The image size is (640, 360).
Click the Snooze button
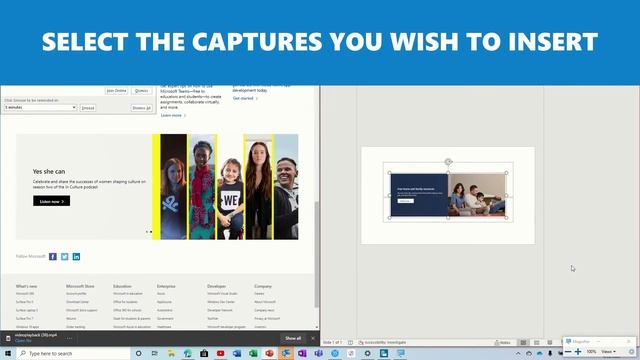pos(88,108)
